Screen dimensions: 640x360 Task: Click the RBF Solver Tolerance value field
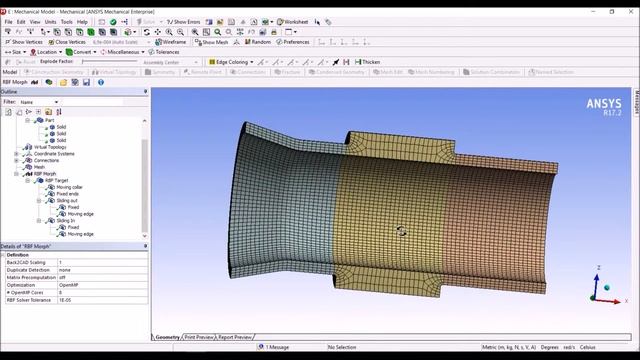click(102, 300)
